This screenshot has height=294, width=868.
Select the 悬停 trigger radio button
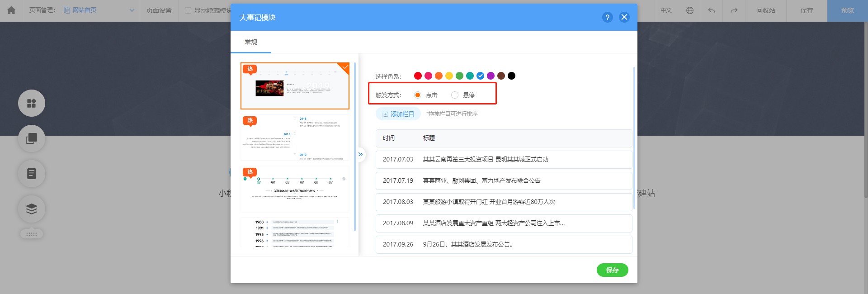[x=455, y=95]
